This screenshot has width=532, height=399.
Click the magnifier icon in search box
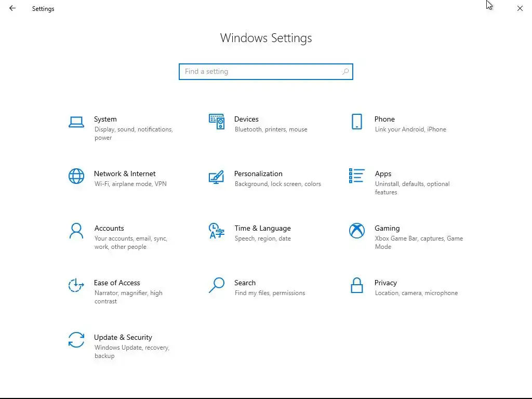pos(345,72)
